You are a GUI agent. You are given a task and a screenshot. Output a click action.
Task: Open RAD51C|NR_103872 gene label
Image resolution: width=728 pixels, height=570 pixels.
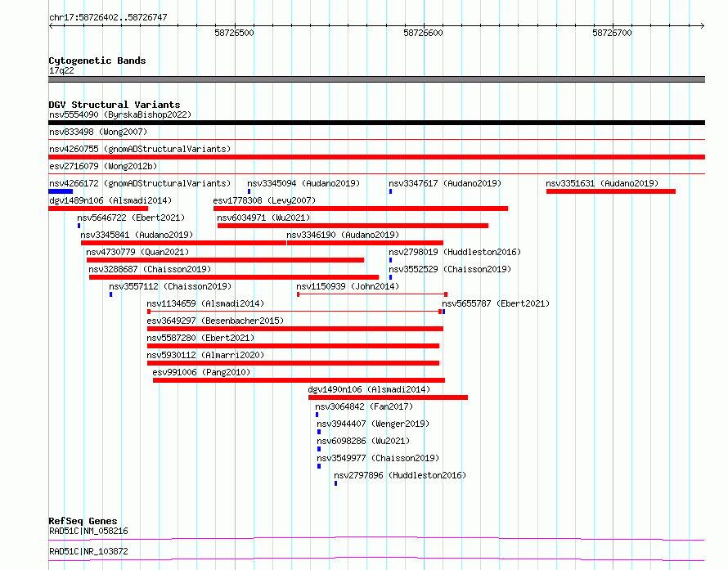(x=88, y=551)
